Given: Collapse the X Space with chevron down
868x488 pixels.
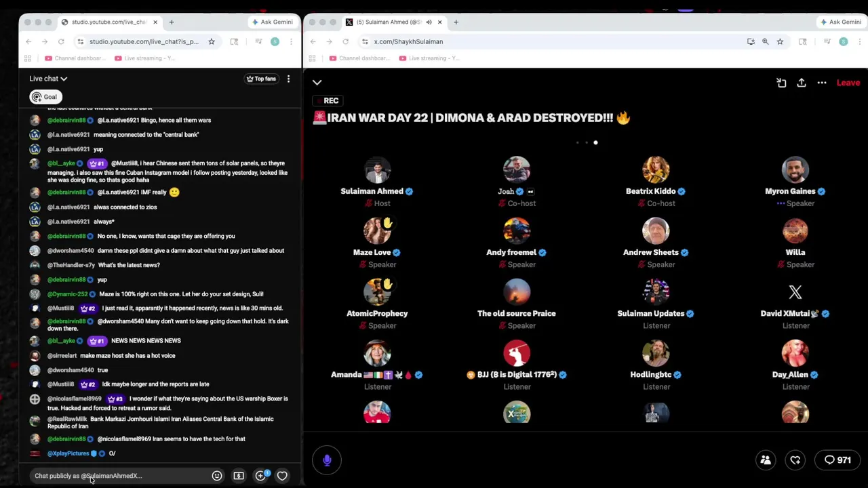Looking at the screenshot, I should 317,83.
